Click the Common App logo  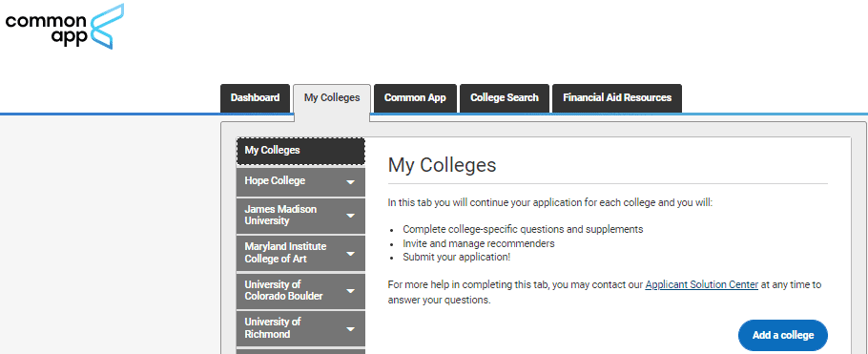(64, 26)
